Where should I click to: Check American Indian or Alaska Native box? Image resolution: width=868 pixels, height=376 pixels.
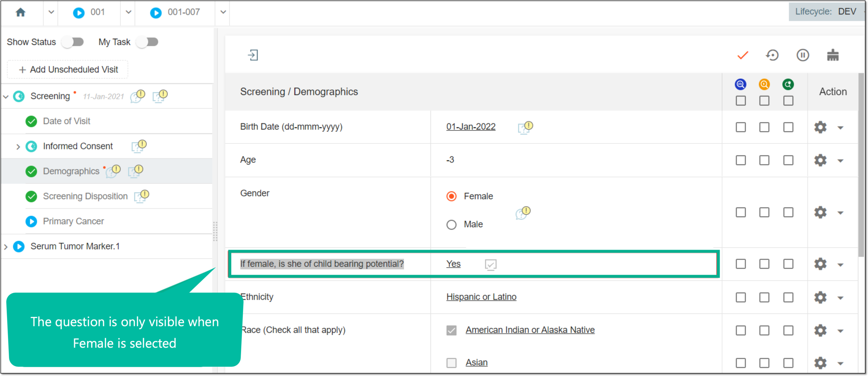[x=451, y=330]
